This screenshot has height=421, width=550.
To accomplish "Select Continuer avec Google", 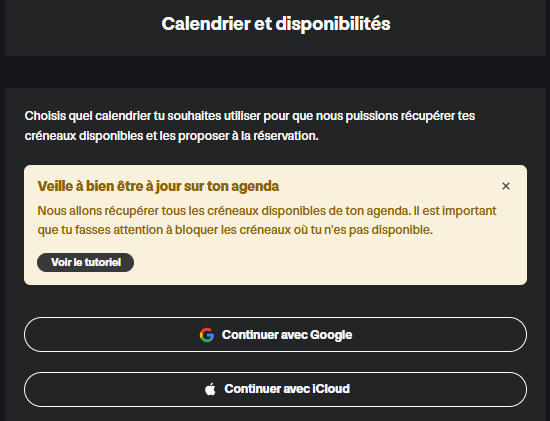I will pyautogui.click(x=275, y=334).
